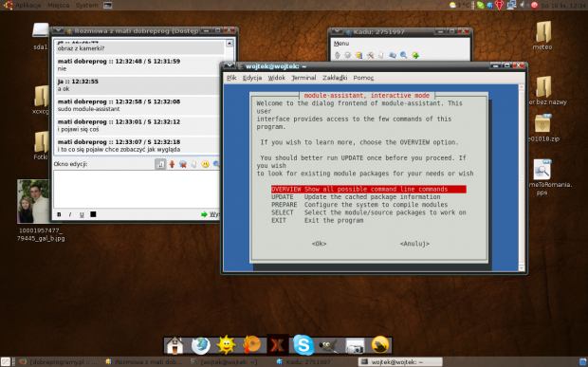This screenshot has height=367, width=588.
Task: Click the <Anuluj> button in module-assistant
Action: click(414, 244)
